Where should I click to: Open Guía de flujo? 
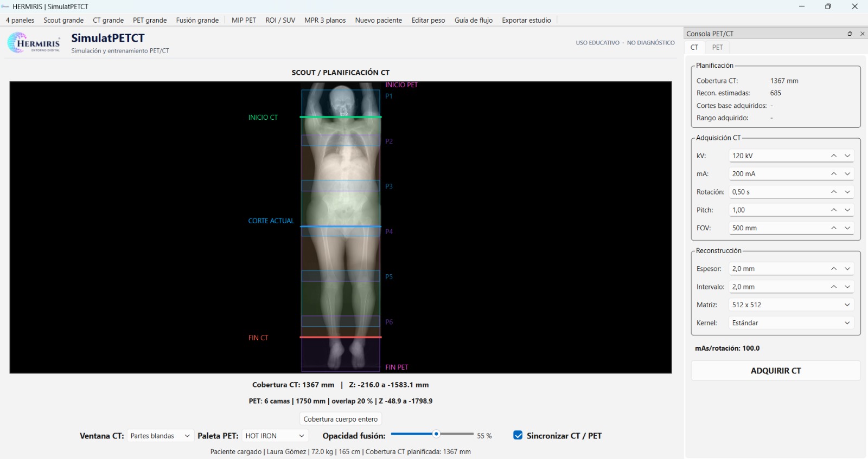pyautogui.click(x=474, y=20)
